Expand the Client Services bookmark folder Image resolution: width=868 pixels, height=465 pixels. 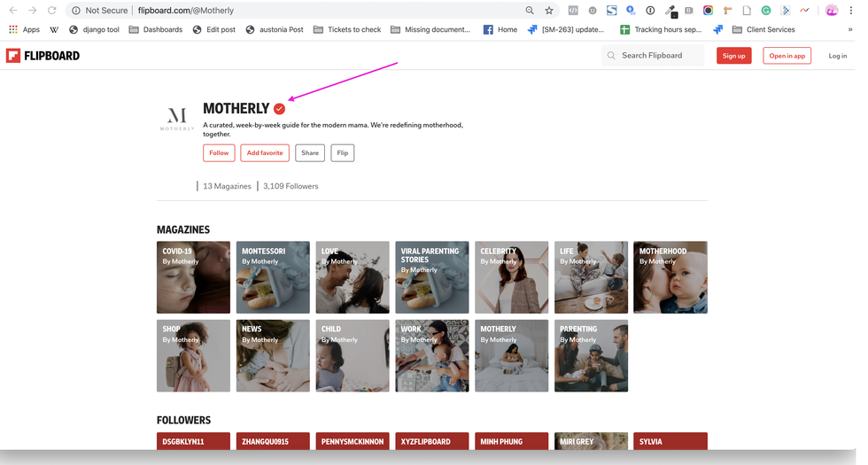coord(763,29)
